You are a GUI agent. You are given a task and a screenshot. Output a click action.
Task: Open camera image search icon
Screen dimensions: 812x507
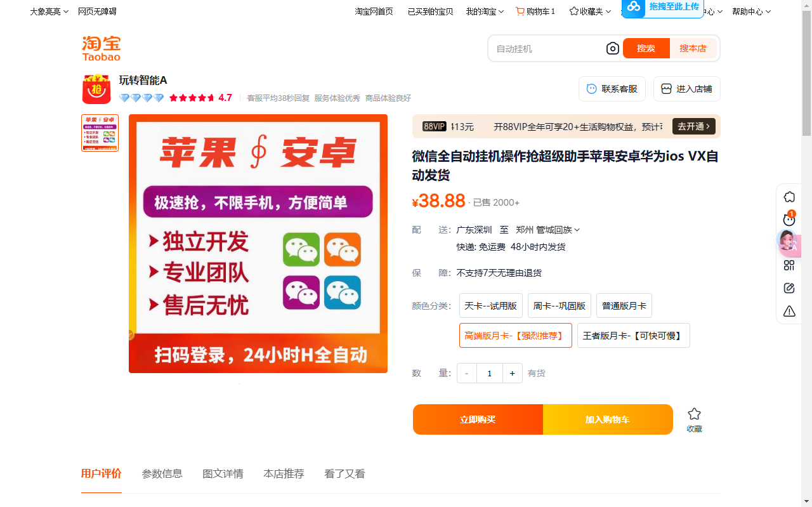pos(612,48)
